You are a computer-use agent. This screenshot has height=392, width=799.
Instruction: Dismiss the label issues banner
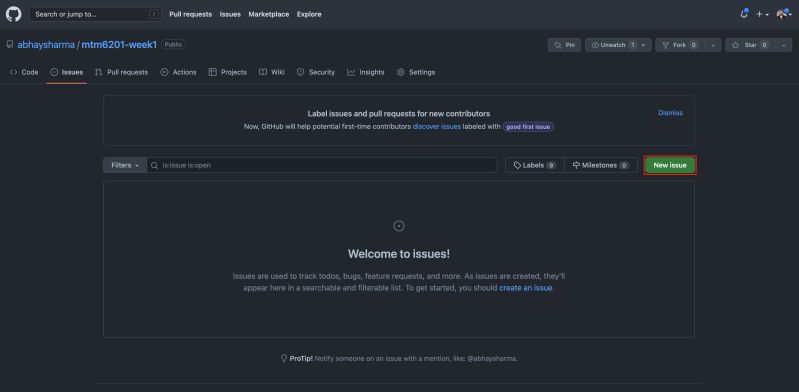[x=670, y=113]
